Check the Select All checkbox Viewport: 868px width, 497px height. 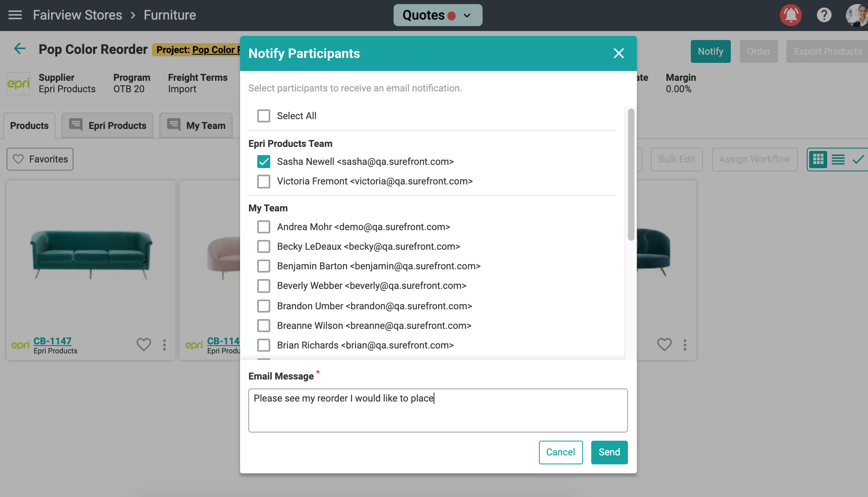click(x=264, y=116)
